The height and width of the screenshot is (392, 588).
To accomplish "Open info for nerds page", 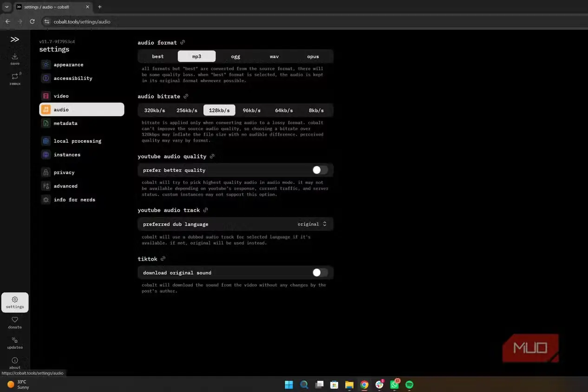I will tap(82, 199).
